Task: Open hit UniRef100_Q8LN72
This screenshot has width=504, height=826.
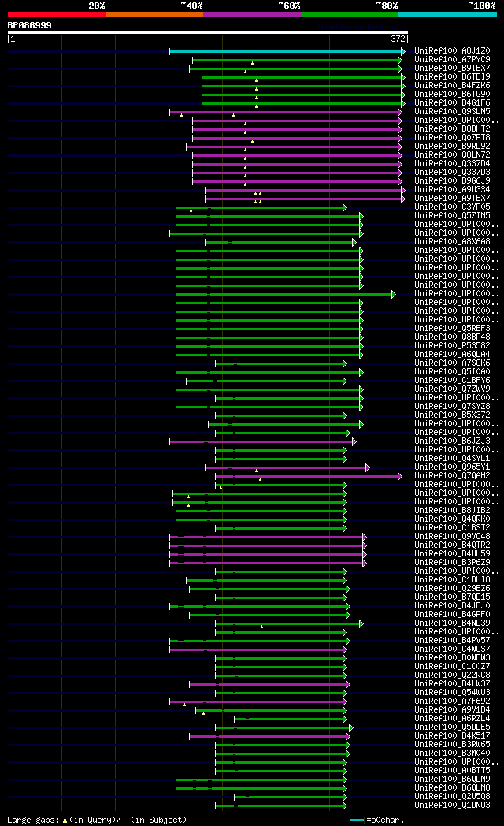Action: (452, 154)
